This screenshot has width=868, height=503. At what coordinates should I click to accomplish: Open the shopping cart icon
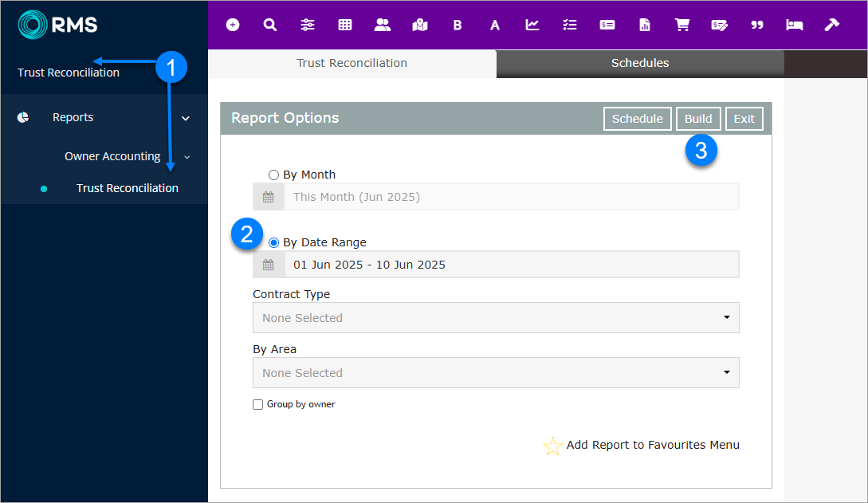pyautogui.click(x=682, y=25)
